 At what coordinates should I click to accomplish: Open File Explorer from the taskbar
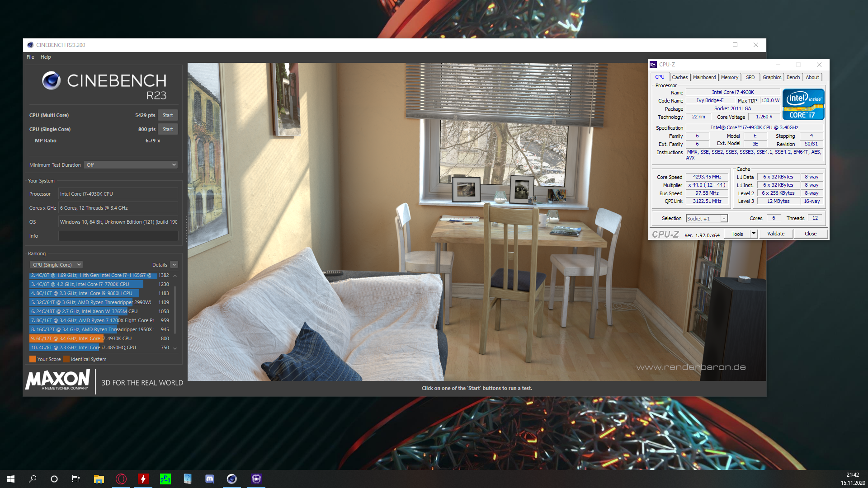point(99,479)
